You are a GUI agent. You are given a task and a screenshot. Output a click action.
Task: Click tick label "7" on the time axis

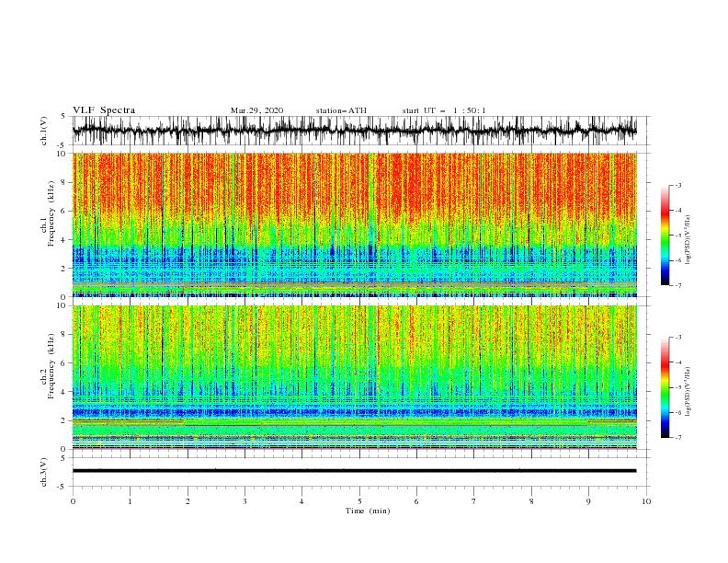(x=474, y=501)
